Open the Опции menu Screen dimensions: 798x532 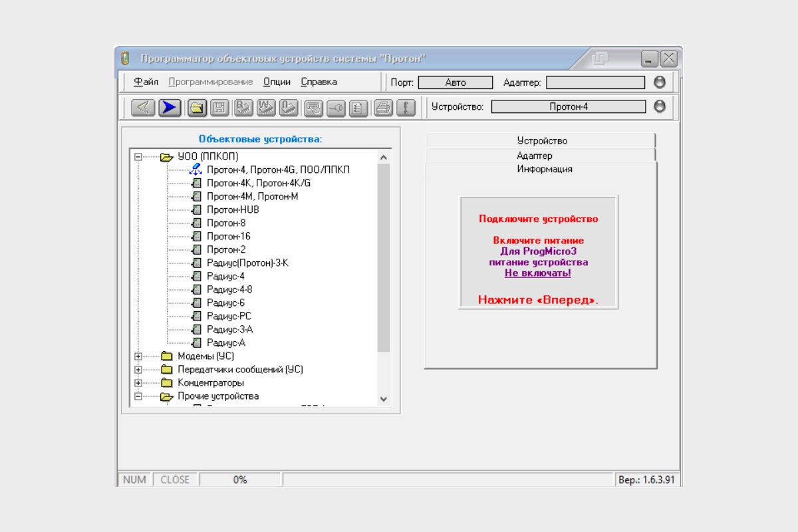pyautogui.click(x=277, y=82)
